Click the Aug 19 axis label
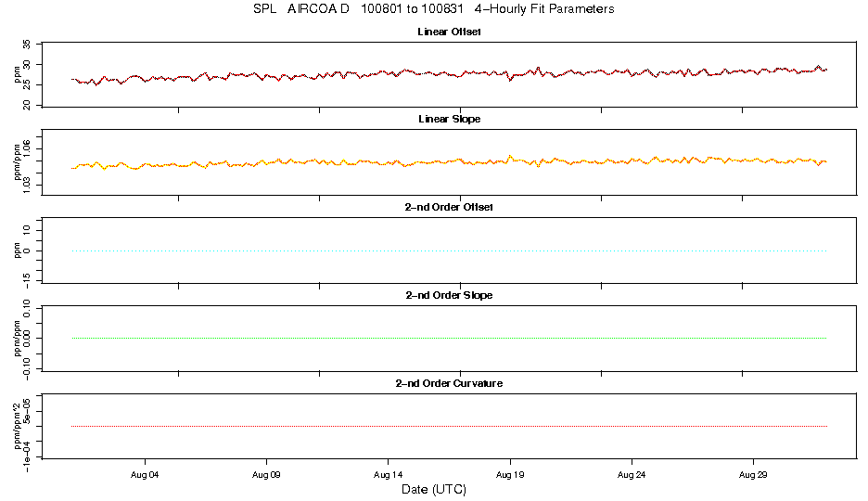This screenshot has width=868, height=501. (510, 475)
